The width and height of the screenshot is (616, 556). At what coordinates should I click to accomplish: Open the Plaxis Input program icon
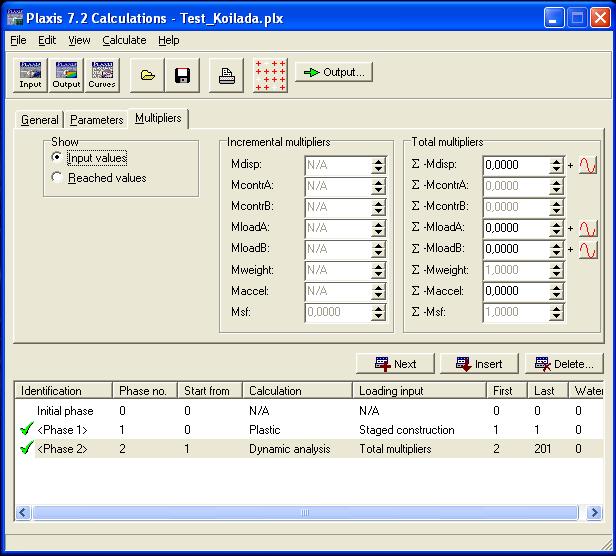click(x=30, y=75)
